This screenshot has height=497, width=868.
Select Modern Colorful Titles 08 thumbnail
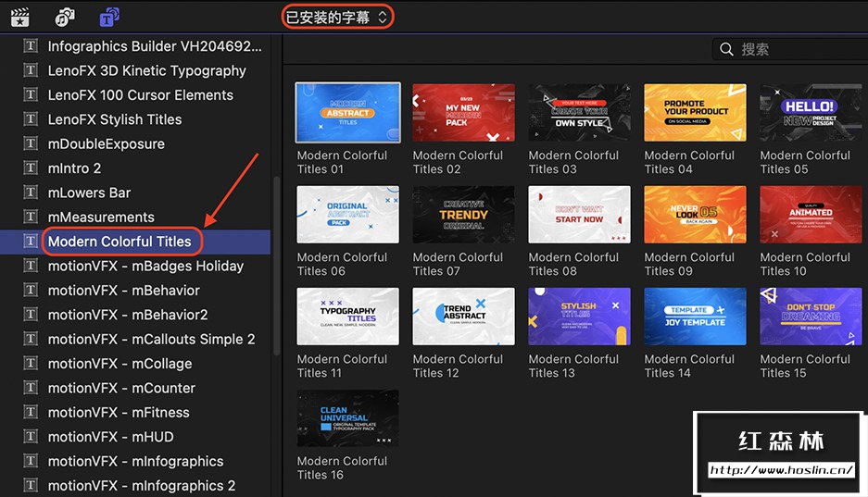(579, 215)
